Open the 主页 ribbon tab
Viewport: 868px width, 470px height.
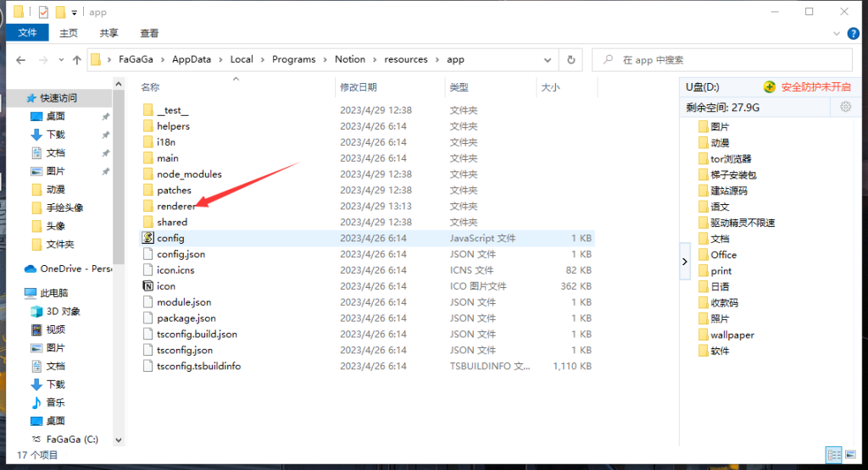(69, 33)
